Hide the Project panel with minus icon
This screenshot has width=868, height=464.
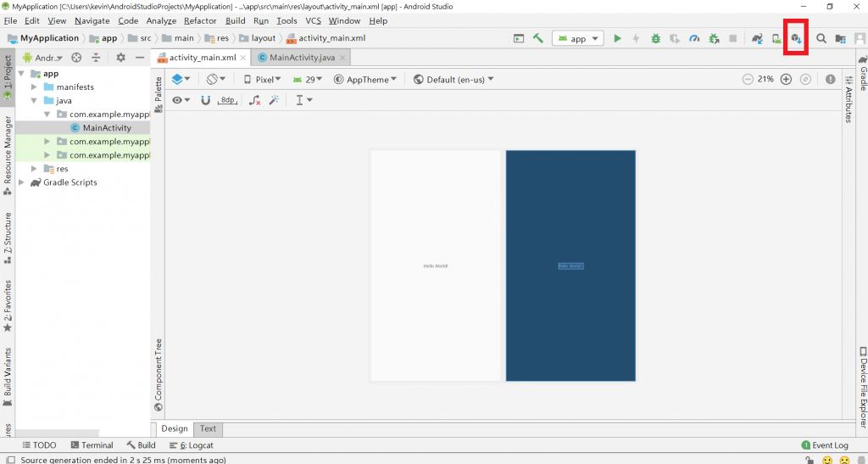pos(140,58)
